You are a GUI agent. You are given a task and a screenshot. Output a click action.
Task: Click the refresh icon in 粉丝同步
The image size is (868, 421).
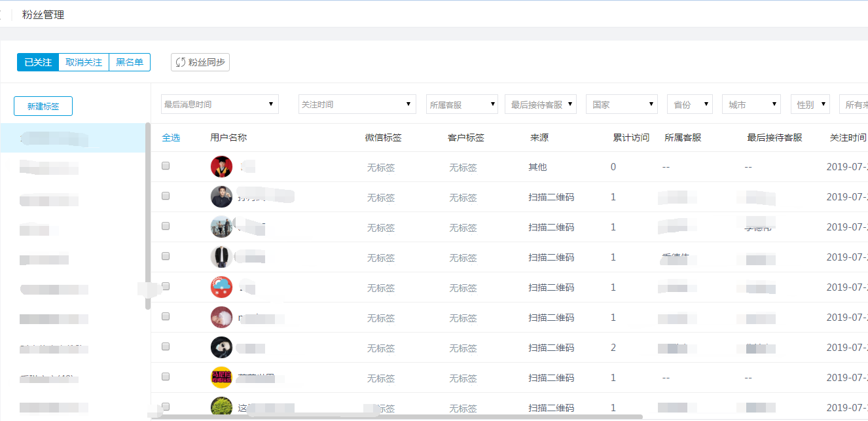(x=181, y=62)
